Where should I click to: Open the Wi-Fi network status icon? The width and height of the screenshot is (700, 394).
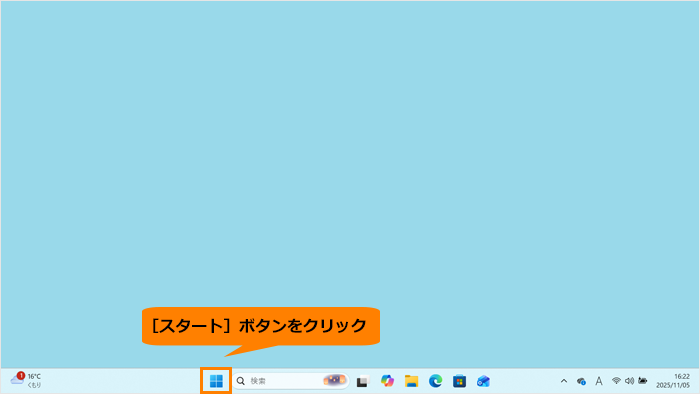(616, 381)
